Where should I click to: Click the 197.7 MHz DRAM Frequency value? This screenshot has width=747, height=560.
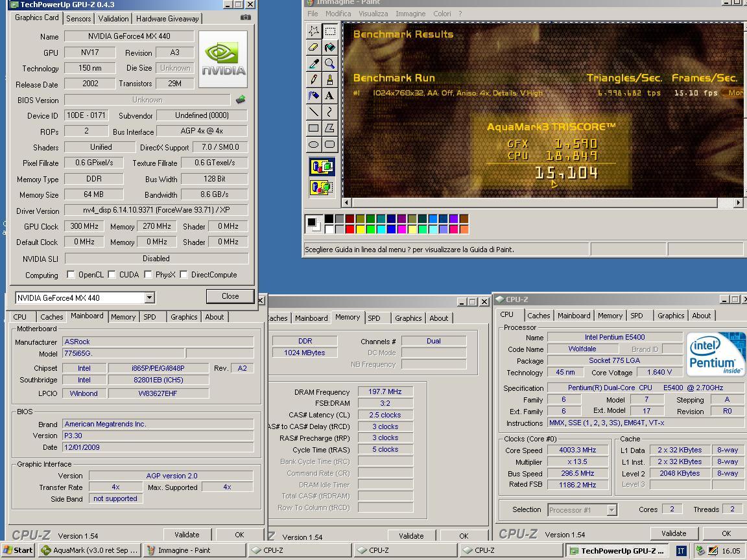point(385,391)
